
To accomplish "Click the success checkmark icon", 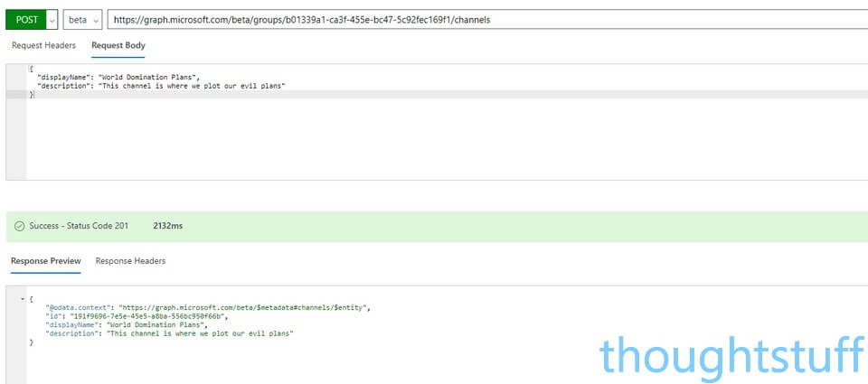I will click(x=19, y=226).
